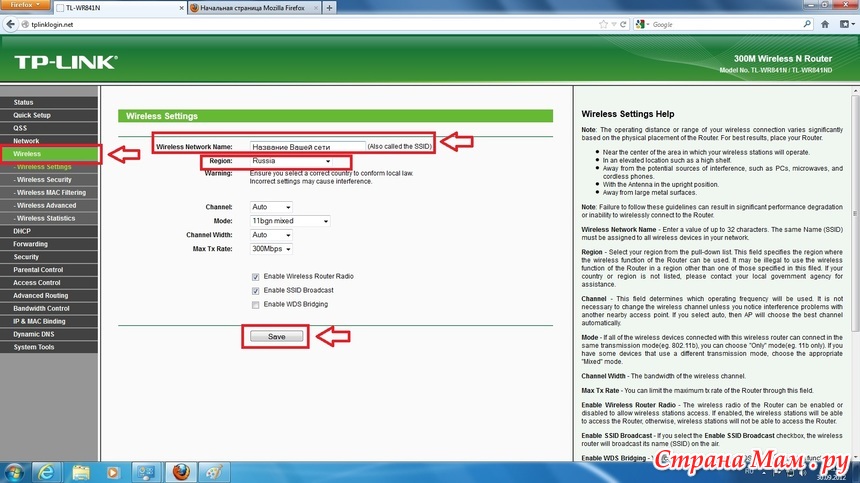Open Advanced Routing in sidebar

point(49,296)
